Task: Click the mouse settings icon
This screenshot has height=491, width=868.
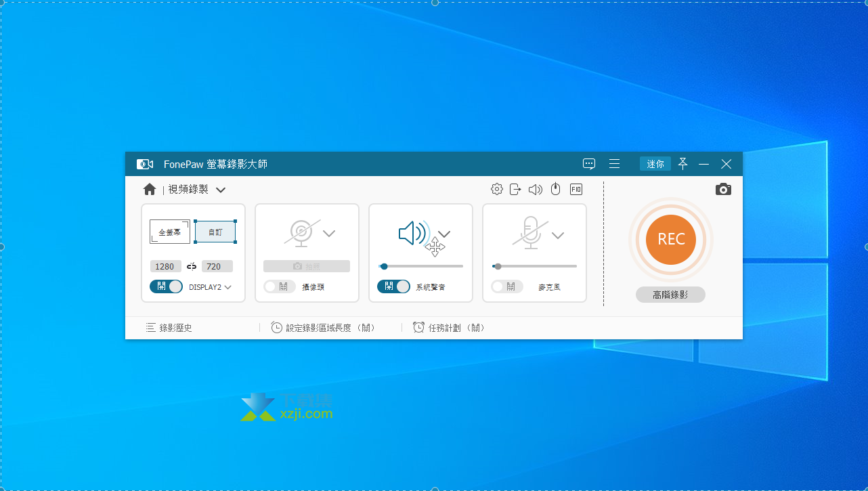Action: 556,190
